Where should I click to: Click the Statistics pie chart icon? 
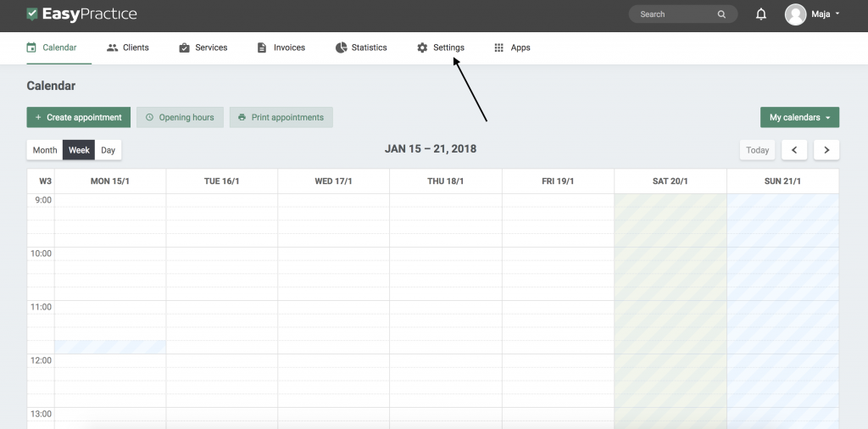point(341,47)
